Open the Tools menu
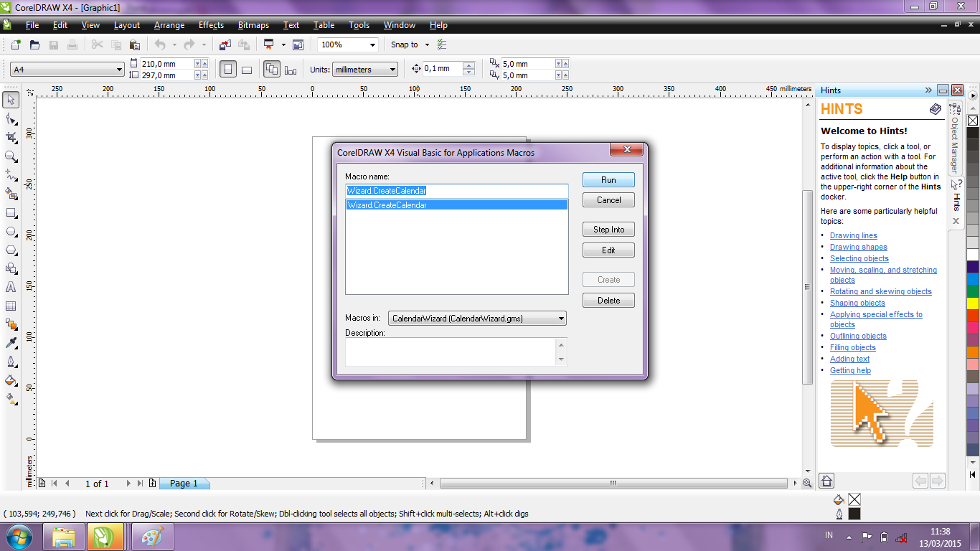Image resolution: width=980 pixels, height=551 pixels. pyautogui.click(x=359, y=25)
